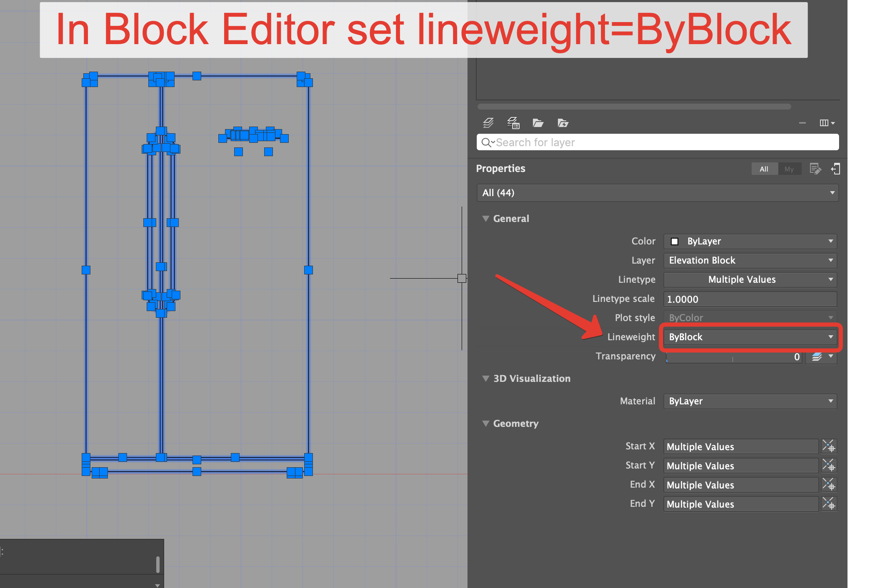
Task: Click the pick point icon beside End Y
Action: (x=829, y=504)
